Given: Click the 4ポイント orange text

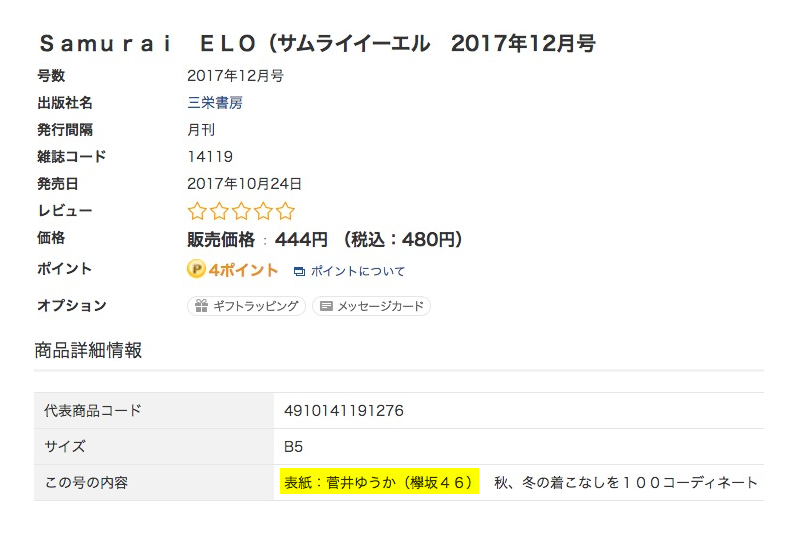Looking at the screenshot, I should point(243,270).
